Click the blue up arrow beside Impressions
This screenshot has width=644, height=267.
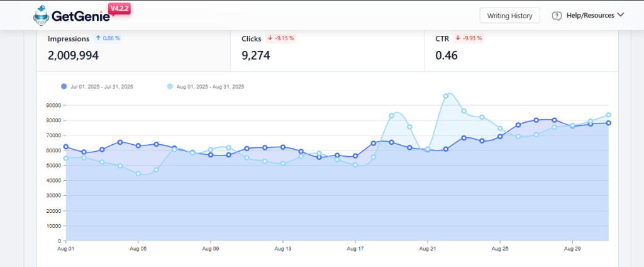[x=98, y=38]
